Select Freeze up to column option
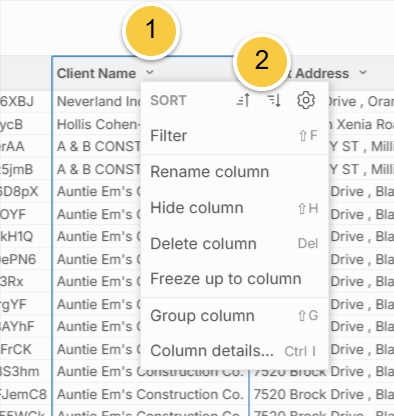Screen dimensions: 394x416 (x=235, y=279)
